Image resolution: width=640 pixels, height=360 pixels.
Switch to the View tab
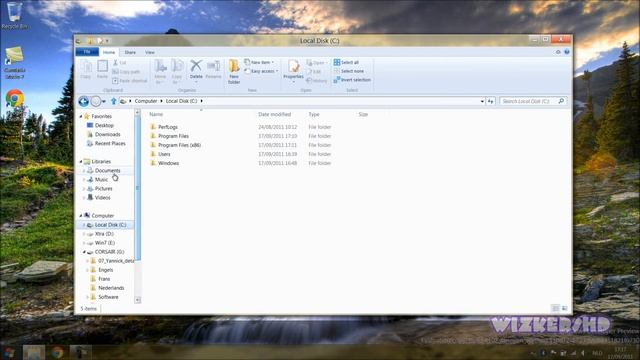(x=150, y=52)
